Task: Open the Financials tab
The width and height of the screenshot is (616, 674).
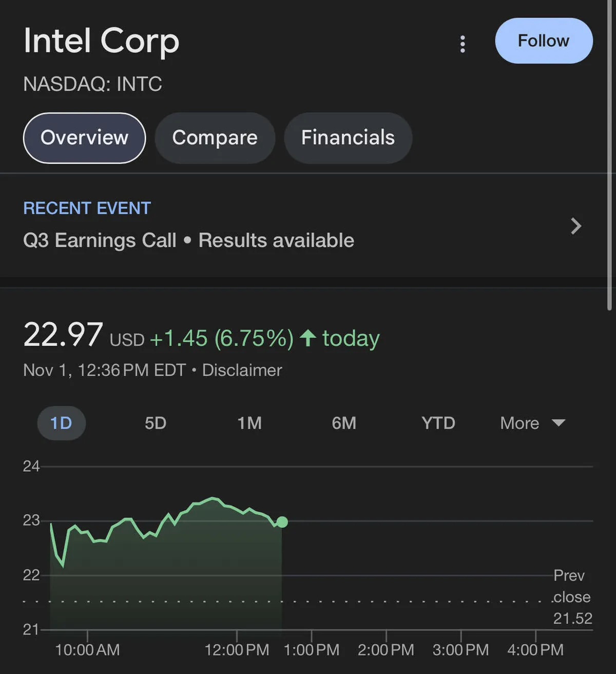Action: pyautogui.click(x=348, y=138)
